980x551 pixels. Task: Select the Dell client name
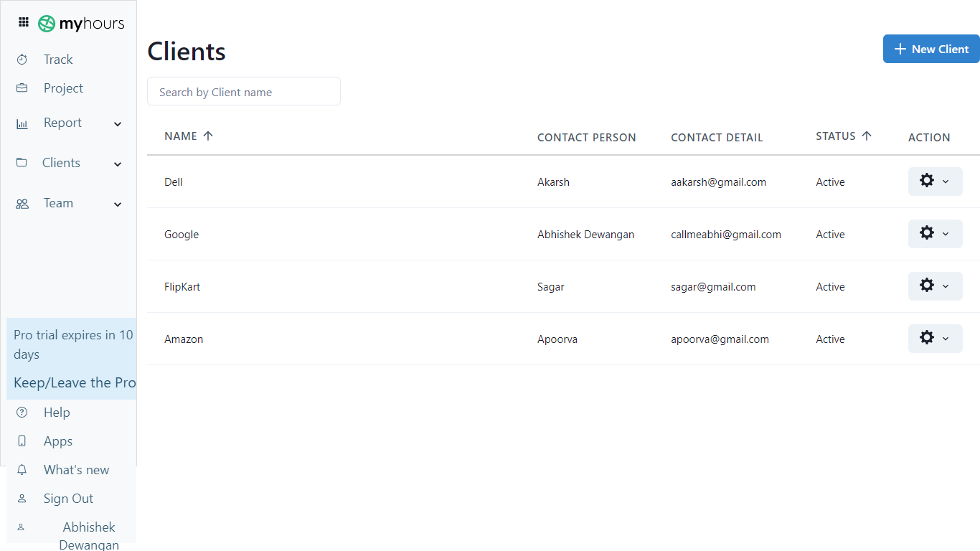pyautogui.click(x=174, y=182)
